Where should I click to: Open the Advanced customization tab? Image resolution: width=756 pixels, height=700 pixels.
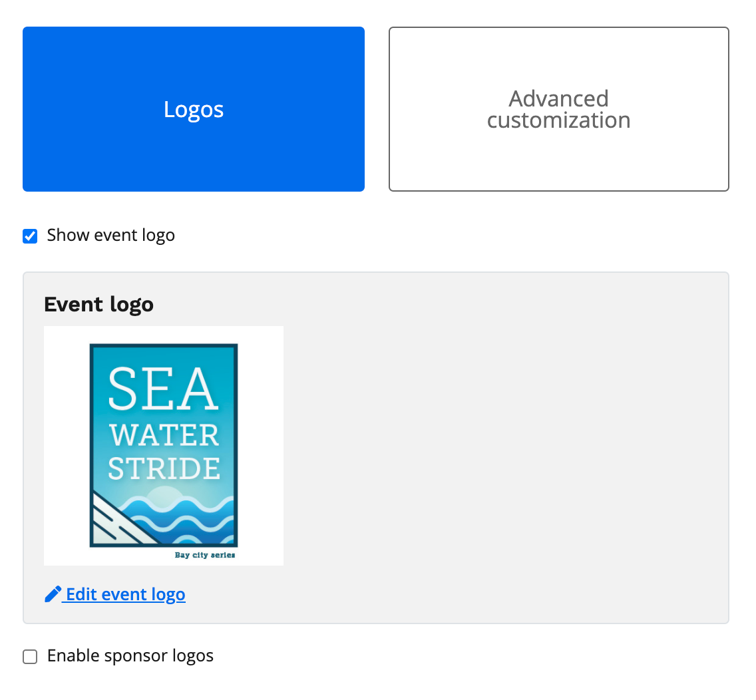[558, 109]
